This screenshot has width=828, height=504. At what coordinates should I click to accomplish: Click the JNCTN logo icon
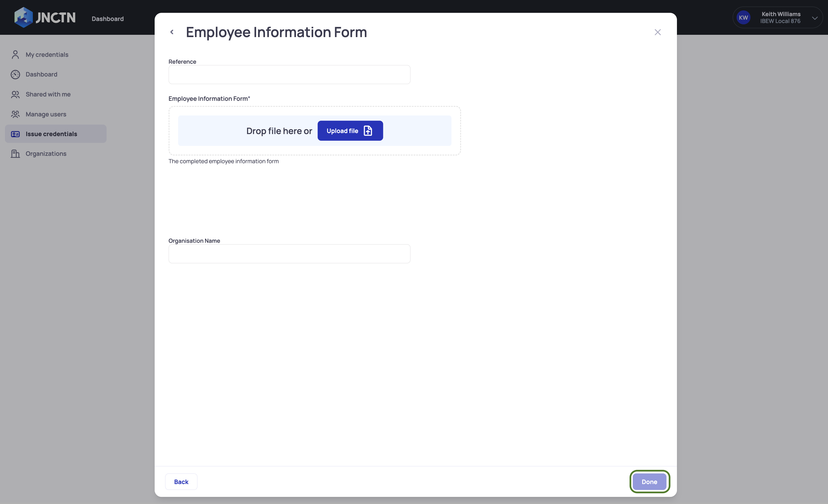coord(23,17)
